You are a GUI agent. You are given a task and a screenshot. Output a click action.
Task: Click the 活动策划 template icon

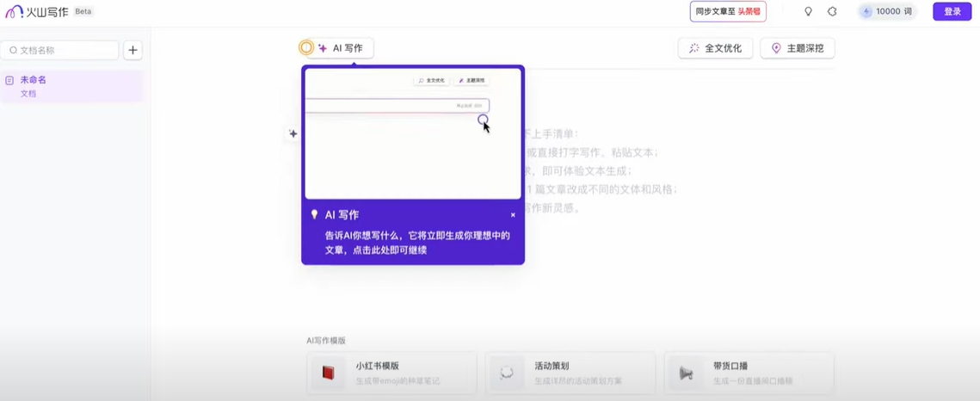tap(507, 373)
